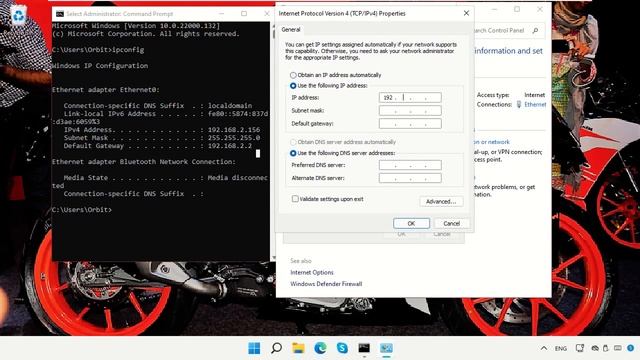Image resolution: width=640 pixels, height=360 pixels.
Task: Click the IP address input field
Action: point(410,98)
